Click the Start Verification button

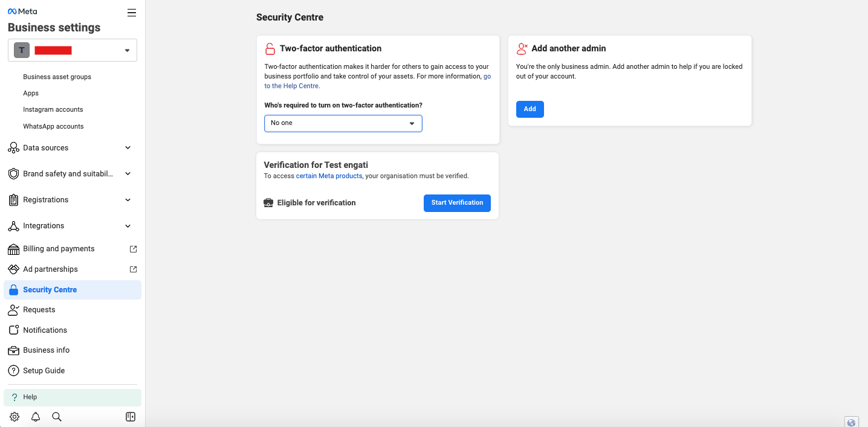pos(457,203)
